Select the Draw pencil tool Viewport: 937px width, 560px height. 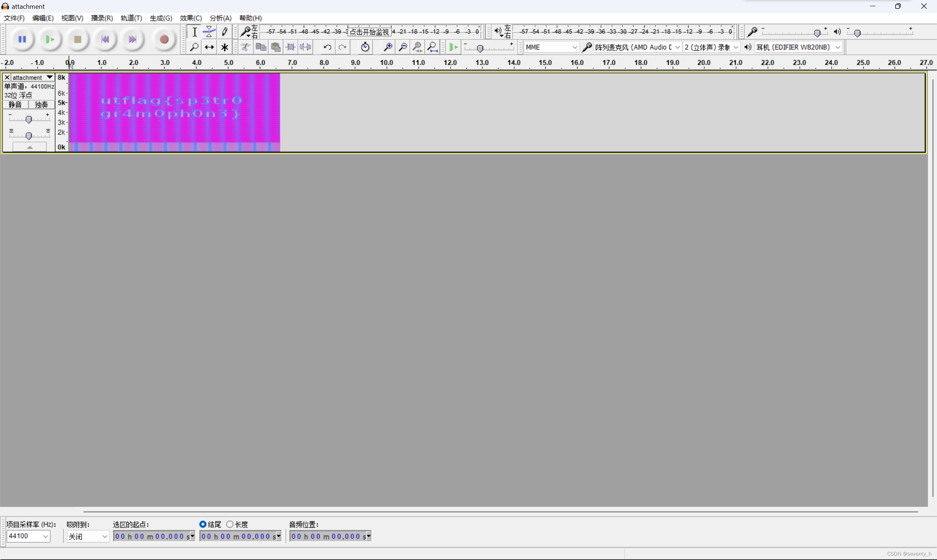pyautogui.click(x=224, y=32)
